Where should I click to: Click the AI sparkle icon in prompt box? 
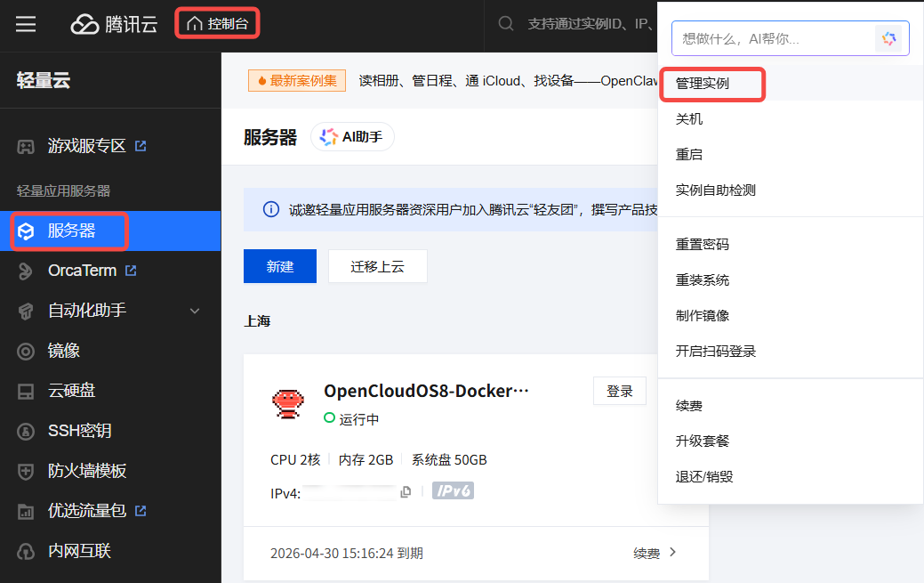[888, 38]
